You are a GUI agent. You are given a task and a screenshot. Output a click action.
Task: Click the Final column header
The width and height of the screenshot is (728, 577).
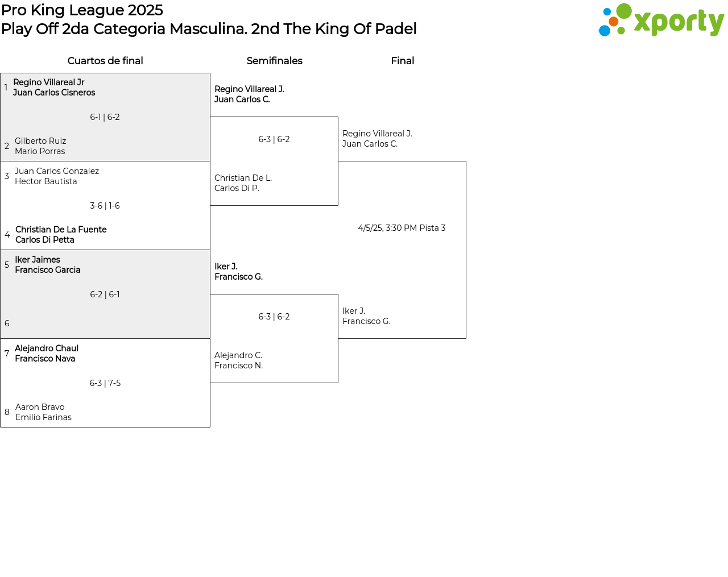[402, 61]
